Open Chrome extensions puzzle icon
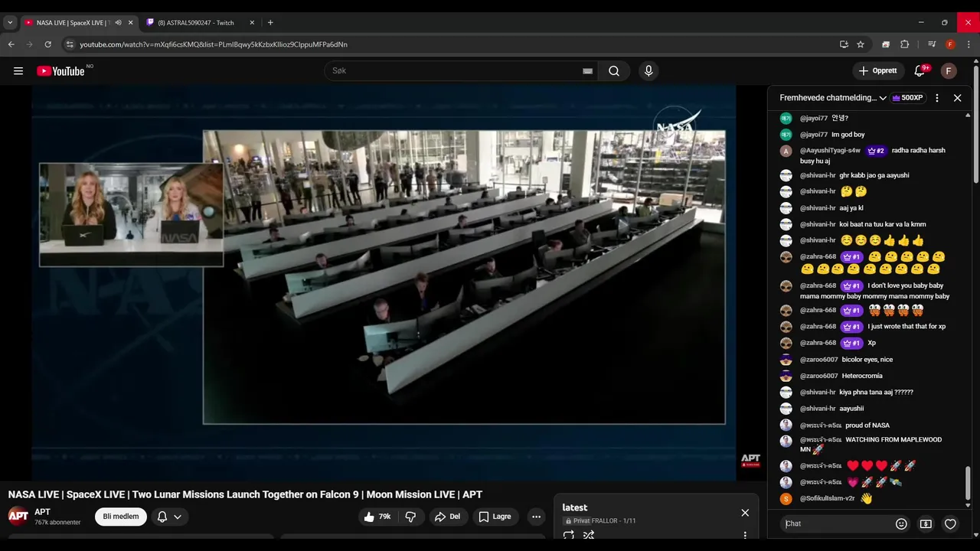The width and height of the screenshot is (980, 551). (904, 44)
